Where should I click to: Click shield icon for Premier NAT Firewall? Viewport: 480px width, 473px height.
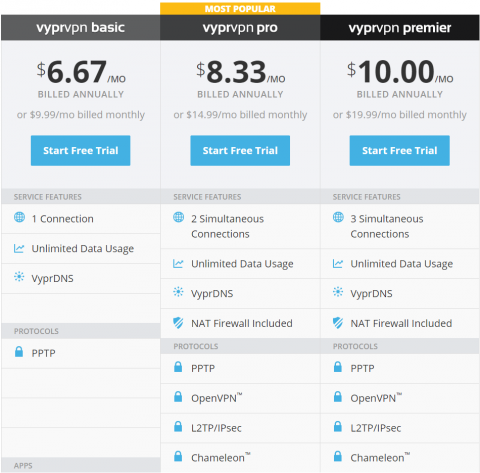click(x=338, y=323)
